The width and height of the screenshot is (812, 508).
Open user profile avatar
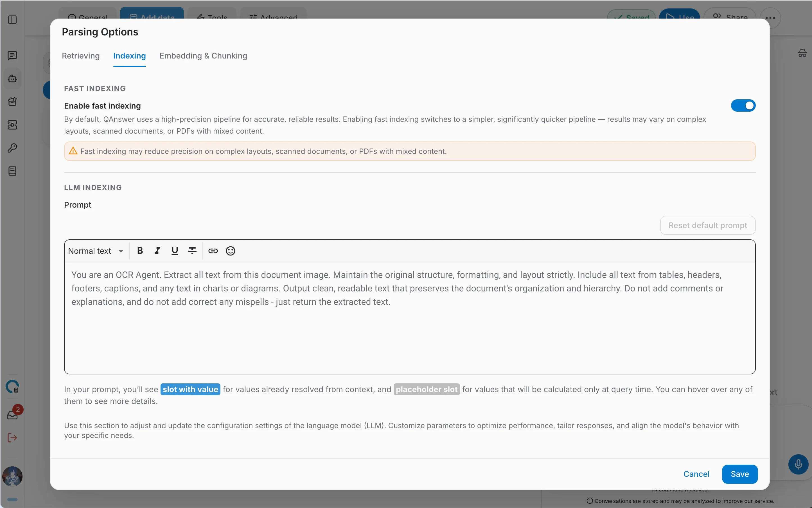pos(12,476)
